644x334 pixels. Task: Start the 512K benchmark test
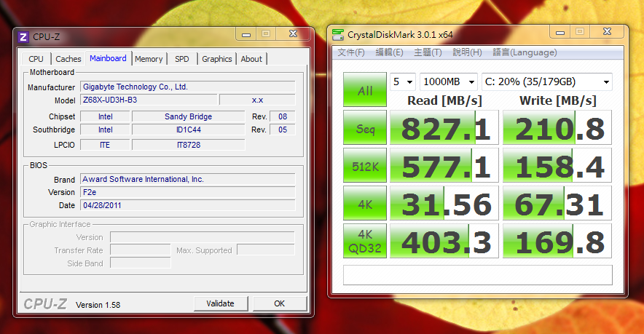365,165
